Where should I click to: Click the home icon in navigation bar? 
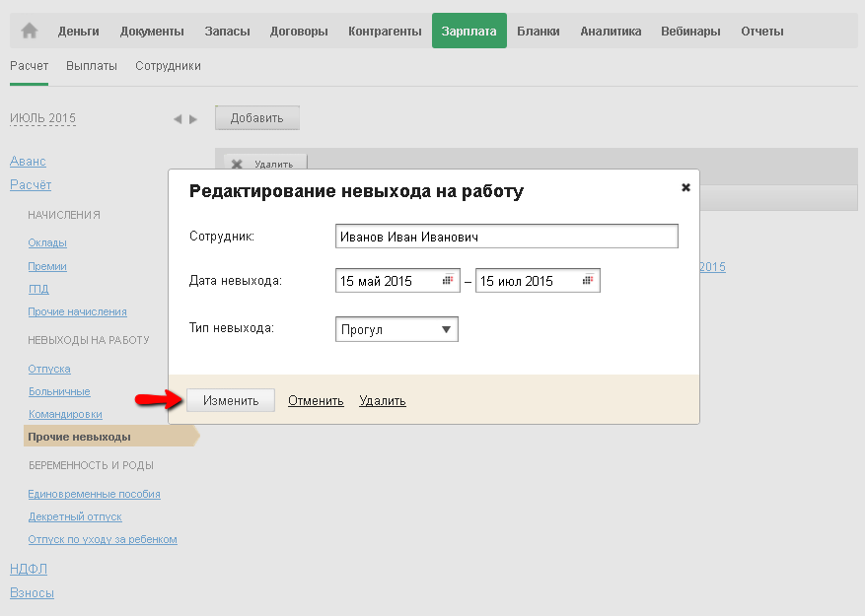click(30, 32)
